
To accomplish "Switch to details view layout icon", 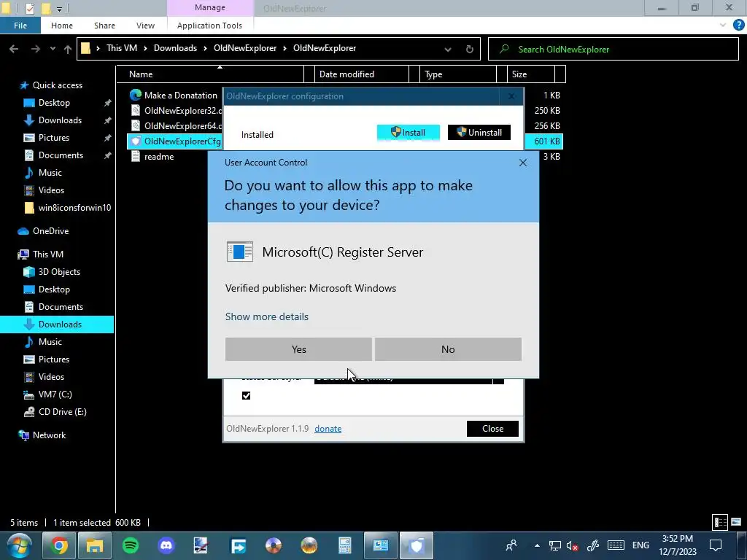I will click(x=720, y=522).
